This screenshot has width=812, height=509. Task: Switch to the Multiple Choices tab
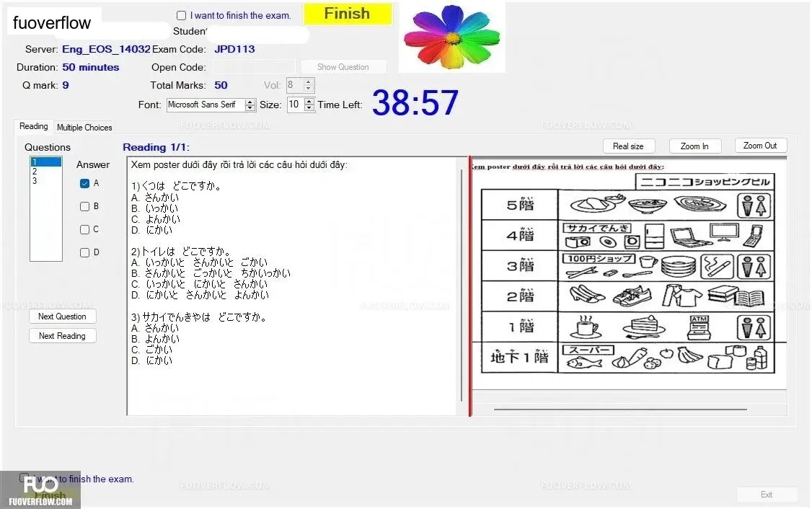(x=84, y=128)
